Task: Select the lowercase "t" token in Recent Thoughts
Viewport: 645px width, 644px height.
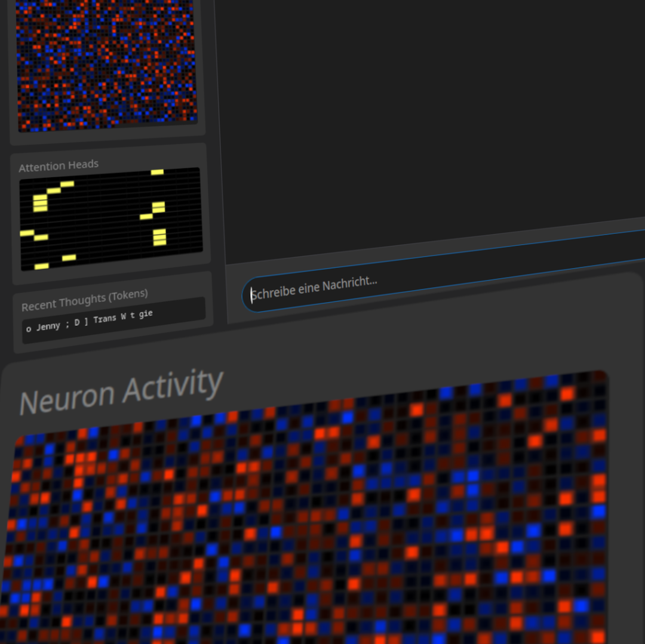Action: pos(133,316)
